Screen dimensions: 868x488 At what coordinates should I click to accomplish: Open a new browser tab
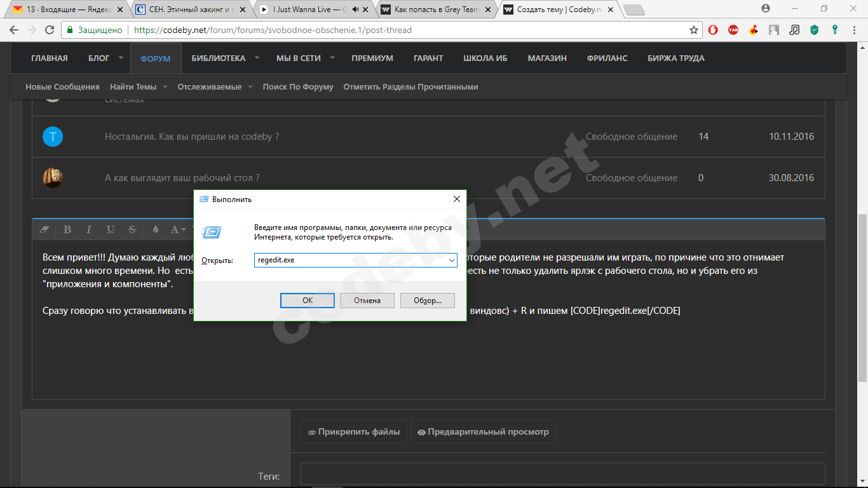(x=634, y=10)
